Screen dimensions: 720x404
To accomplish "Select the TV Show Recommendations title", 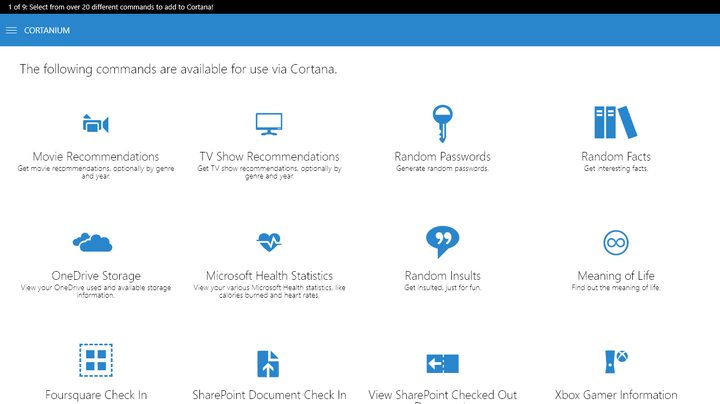I will coord(269,157).
